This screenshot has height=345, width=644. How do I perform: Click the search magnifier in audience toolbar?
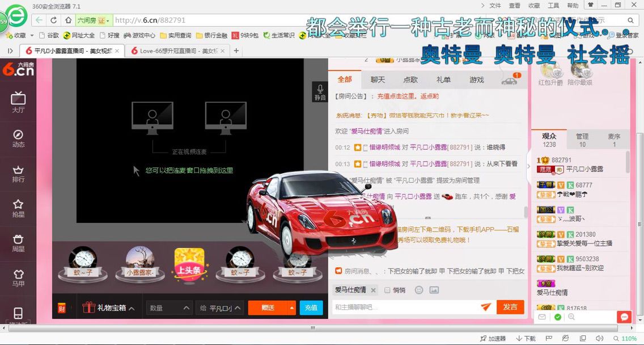click(x=571, y=317)
